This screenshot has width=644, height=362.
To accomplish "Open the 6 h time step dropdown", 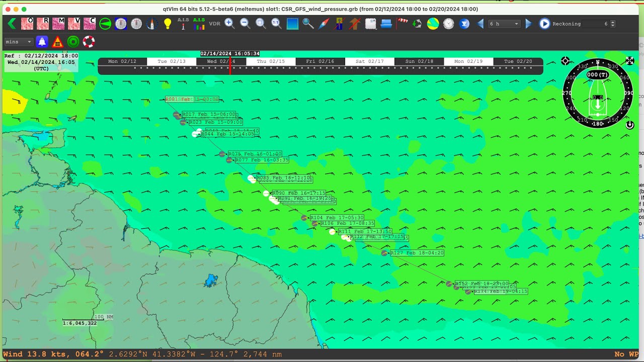I will tap(504, 24).
